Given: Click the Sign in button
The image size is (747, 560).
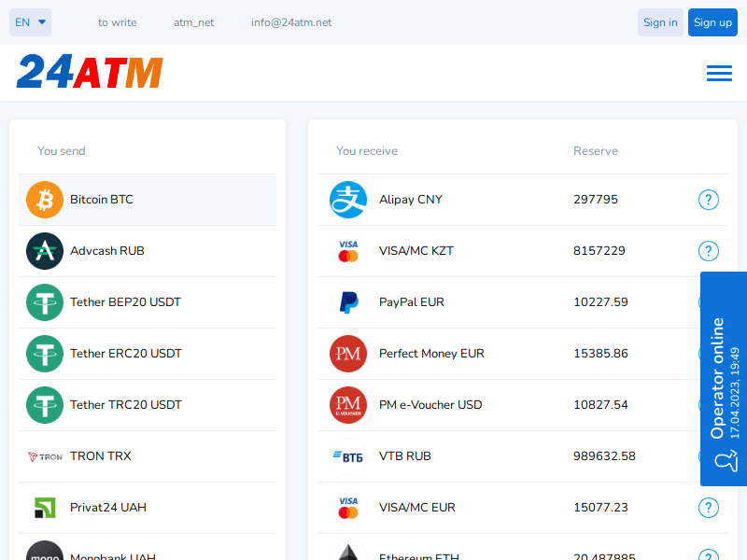Looking at the screenshot, I should 660,22.
